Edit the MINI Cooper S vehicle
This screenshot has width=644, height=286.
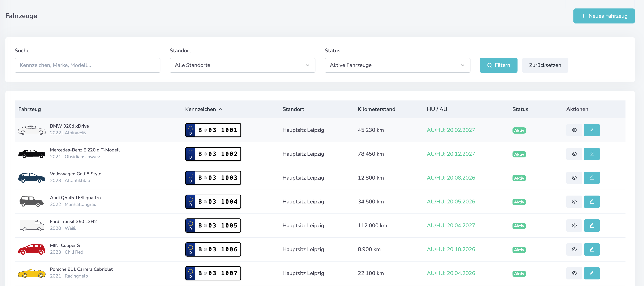click(592, 249)
